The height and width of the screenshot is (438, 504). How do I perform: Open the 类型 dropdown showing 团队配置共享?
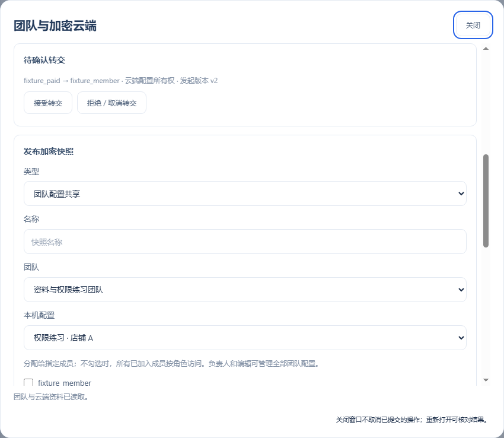click(x=245, y=193)
